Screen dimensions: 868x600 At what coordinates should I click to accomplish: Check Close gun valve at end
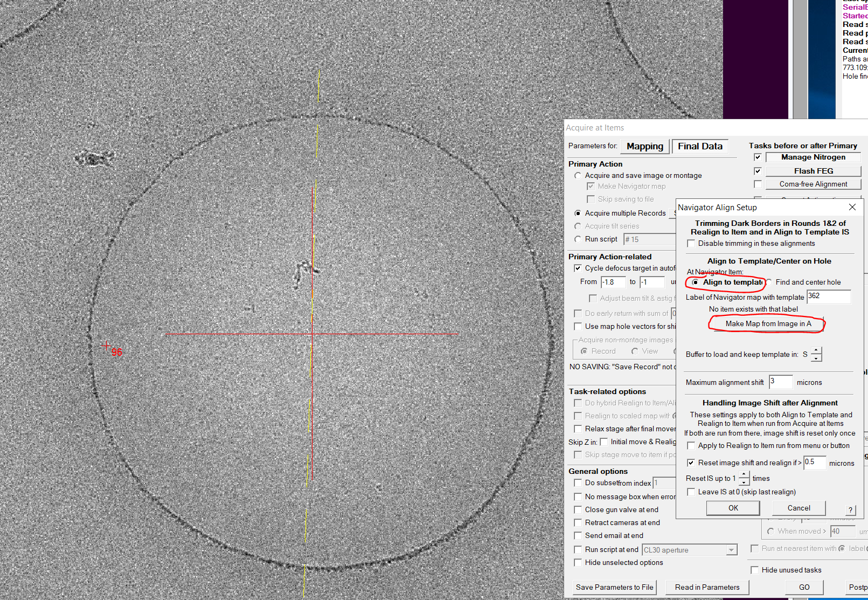click(x=578, y=510)
